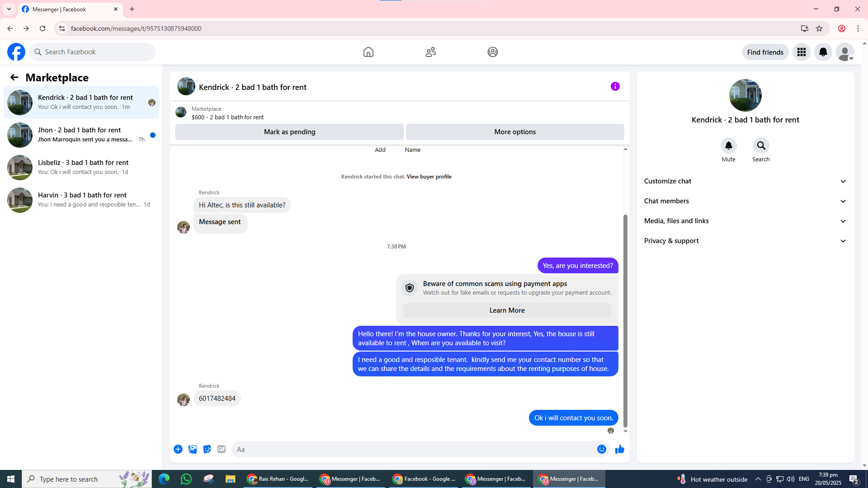The height and width of the screenshot is (488, 868).
Task: Open Facebook notifications bell
Action: pyautogui.click(x=823, y=52)
